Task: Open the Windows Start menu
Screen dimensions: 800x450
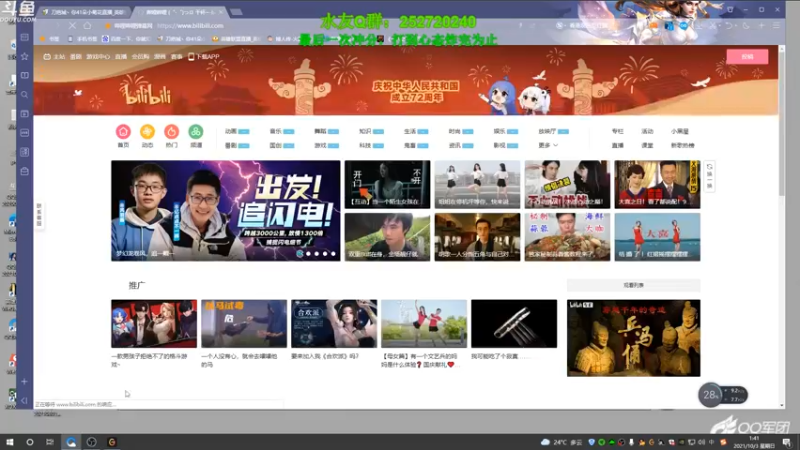Action: 9,442
